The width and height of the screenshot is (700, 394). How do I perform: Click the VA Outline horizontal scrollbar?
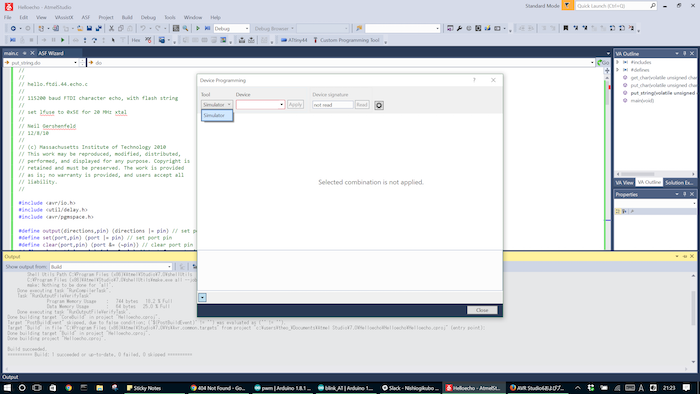pos(655,174)
